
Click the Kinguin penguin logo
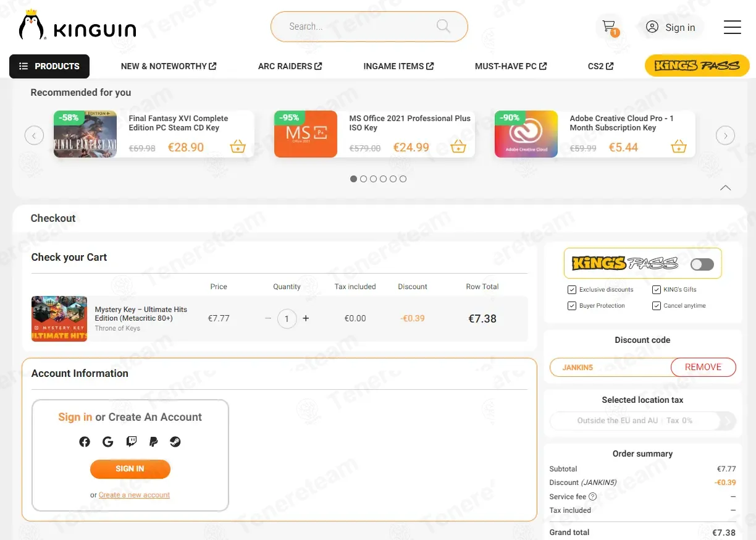(x=77, y=26)
